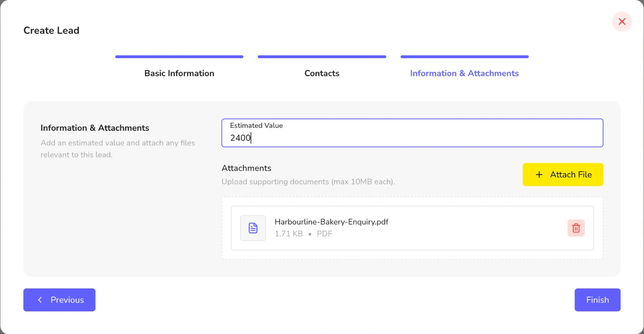Click the section description about estimated value
This screenshot has width=644, height=334.
point(118,149)
